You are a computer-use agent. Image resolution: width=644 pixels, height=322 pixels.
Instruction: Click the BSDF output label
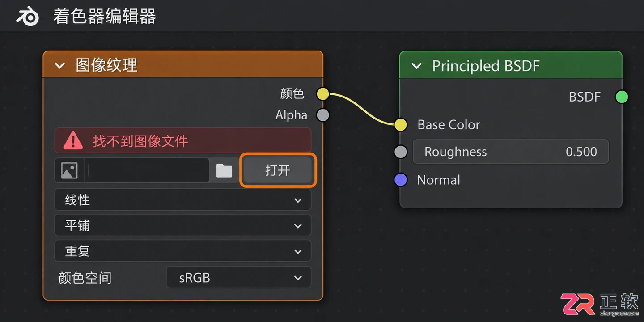[x=585, y=97]
